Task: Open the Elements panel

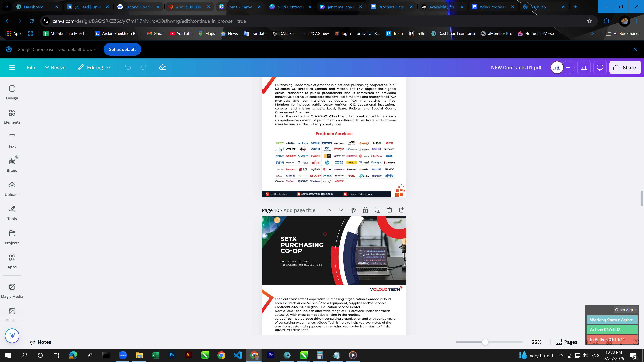Action: pyautogui.click(x=12, y=117)
